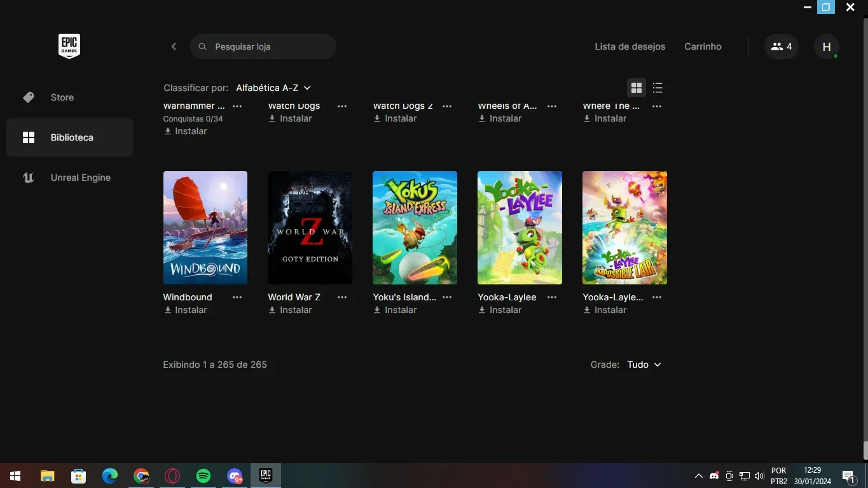Install Yooka-Laylee and the Impossible Lair
Image resolution: width=868 pixels, height=488 pixels.
click(605, 310)
